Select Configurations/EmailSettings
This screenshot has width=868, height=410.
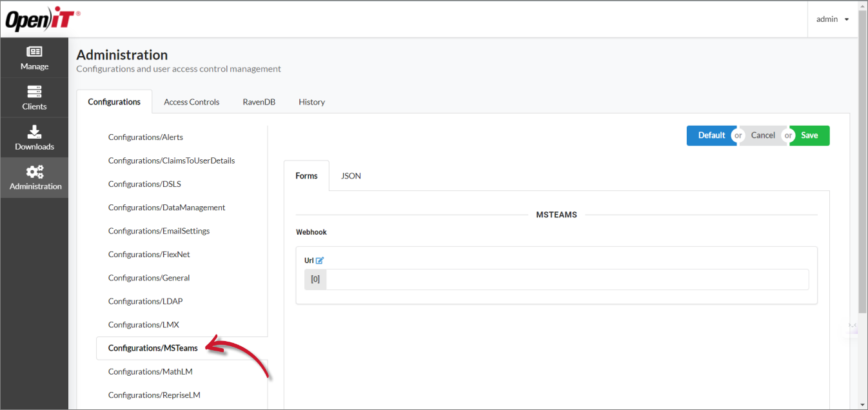coord(159,231)
